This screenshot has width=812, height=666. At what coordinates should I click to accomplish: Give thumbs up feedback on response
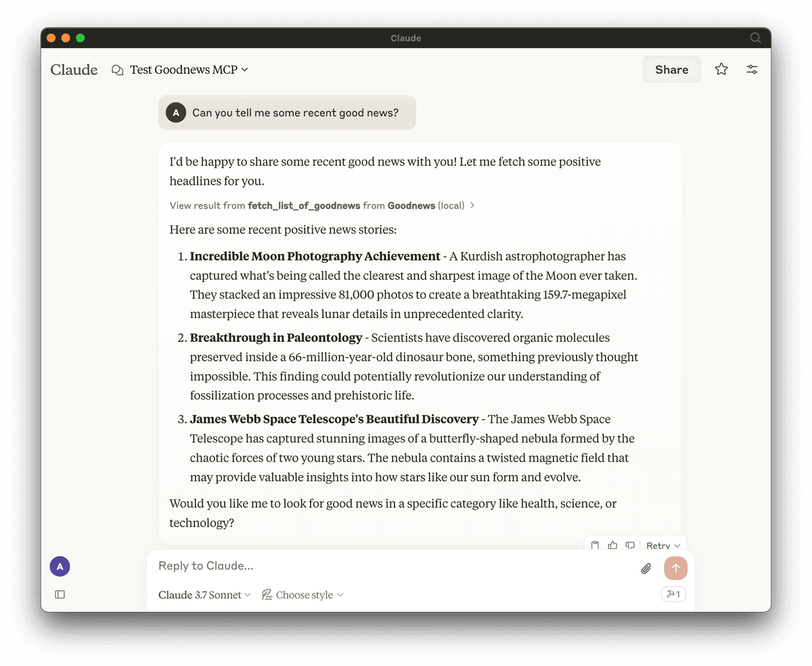(612, 546)
